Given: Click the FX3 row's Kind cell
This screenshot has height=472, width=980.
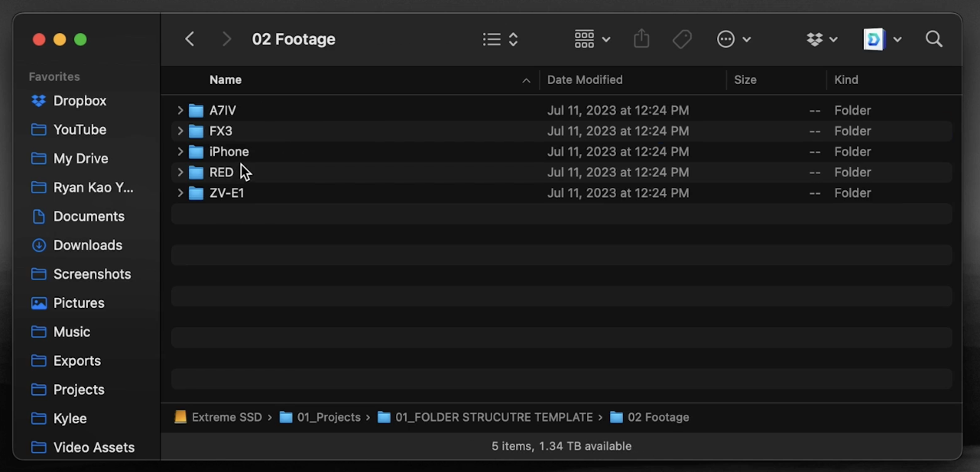Looking at the screenshot, I should pos(852,131).
